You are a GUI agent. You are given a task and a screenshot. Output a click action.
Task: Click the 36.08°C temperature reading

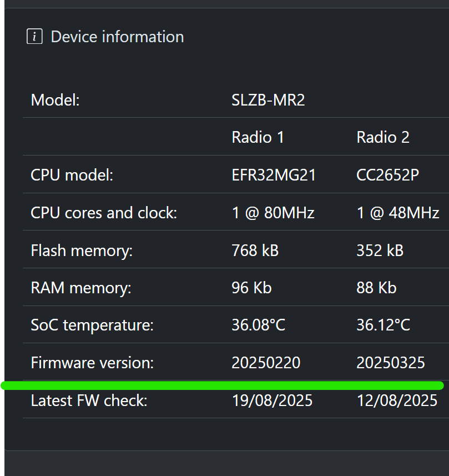259,325
